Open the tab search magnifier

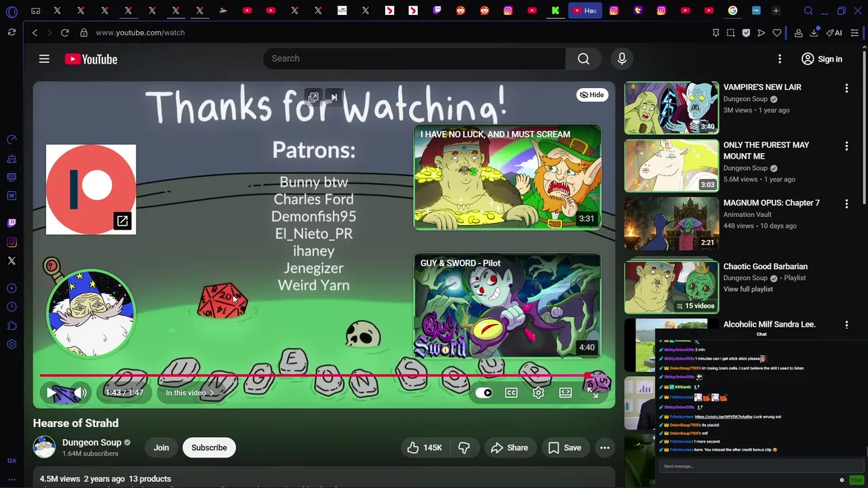[x=808, y=11]
